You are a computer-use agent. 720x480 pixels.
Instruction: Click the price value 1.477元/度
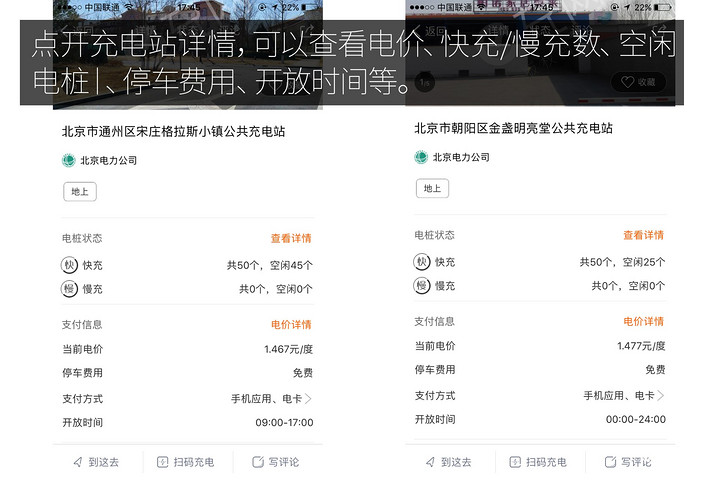click(641, 346)
